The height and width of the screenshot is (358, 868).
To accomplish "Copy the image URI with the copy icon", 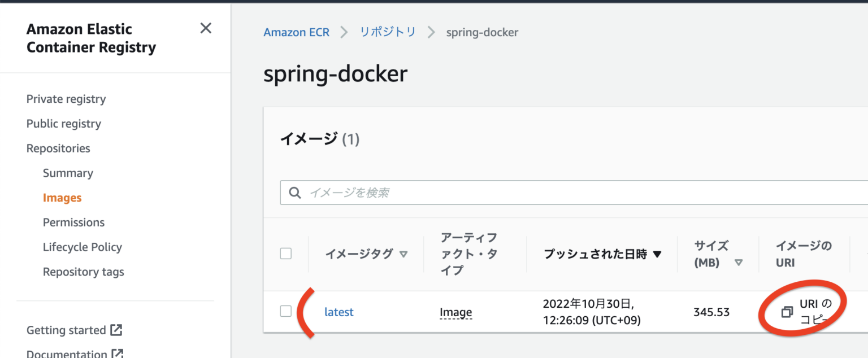I will pos(787,311).
